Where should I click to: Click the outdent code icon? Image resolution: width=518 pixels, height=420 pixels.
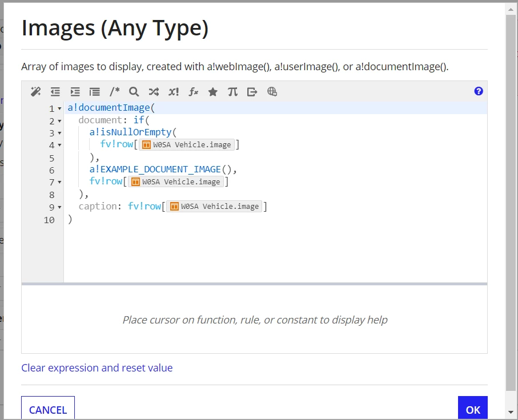55,91
